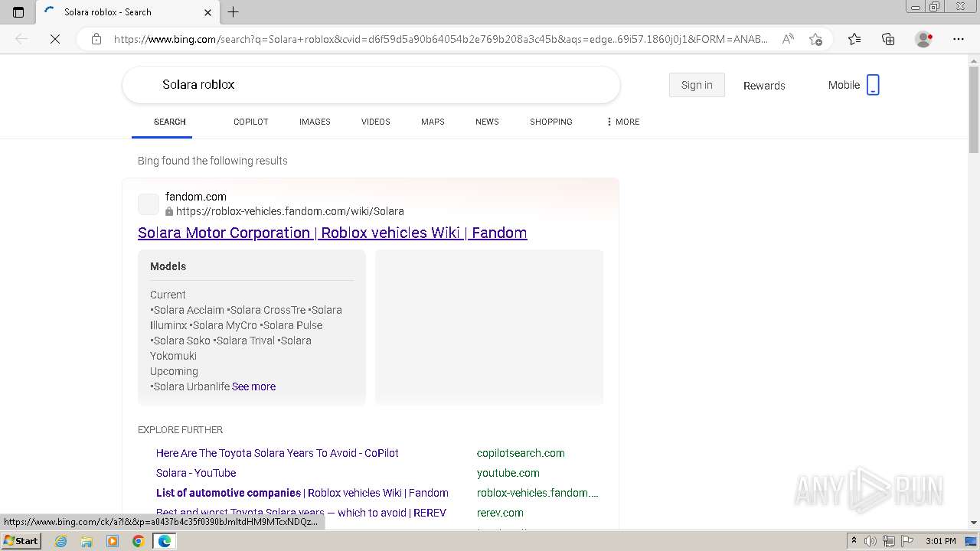Show hidden tray icons
The height and width of the screenshot is (551, 980).
(854, 541)
